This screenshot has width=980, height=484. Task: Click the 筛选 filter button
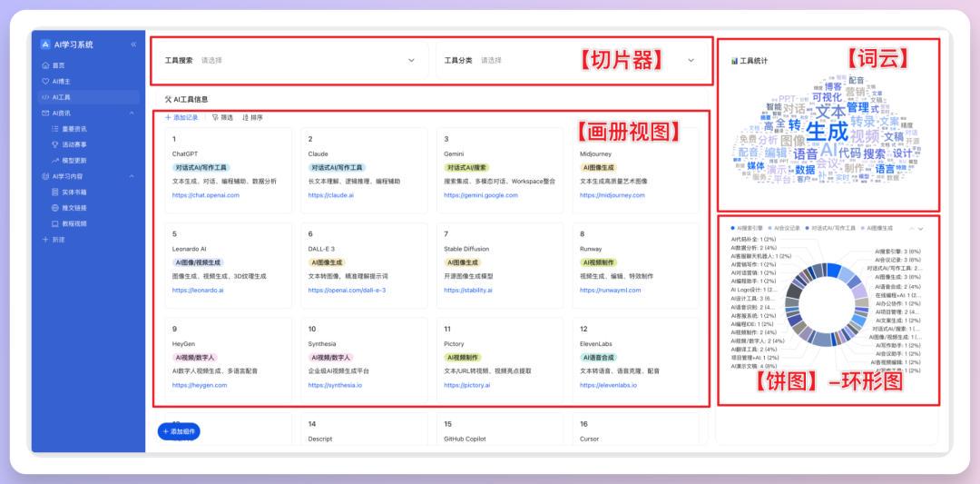point(222,117)
